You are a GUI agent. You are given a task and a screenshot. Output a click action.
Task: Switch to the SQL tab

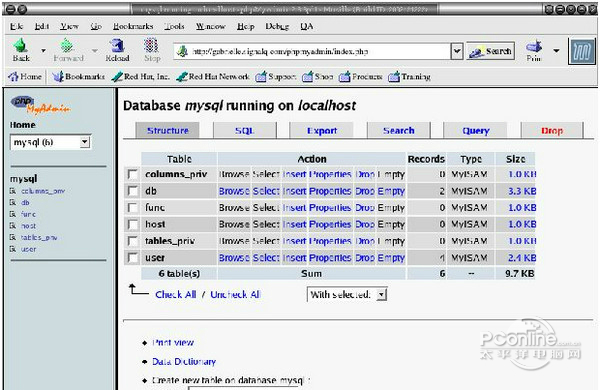coord(245,131)
